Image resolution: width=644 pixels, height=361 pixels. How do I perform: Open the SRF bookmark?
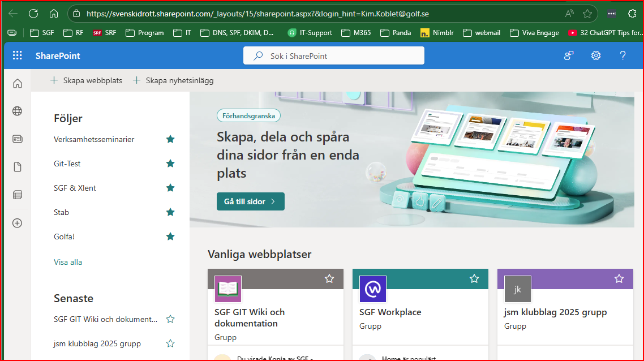(x=105, y=33)
